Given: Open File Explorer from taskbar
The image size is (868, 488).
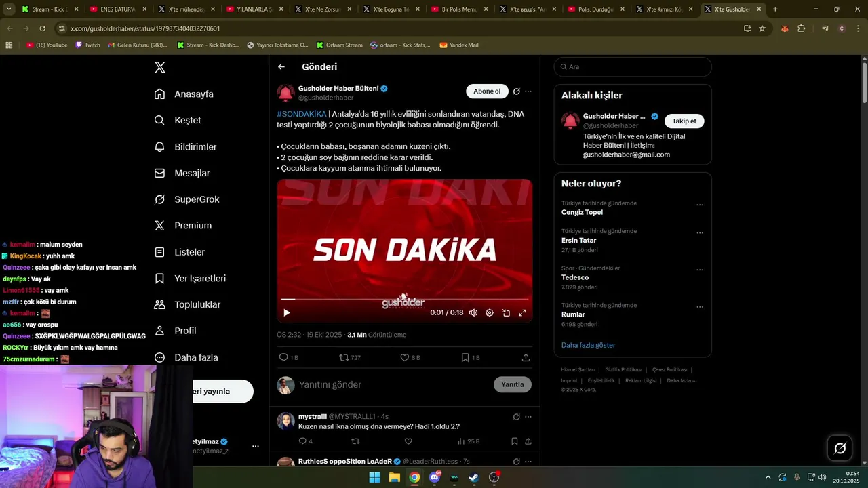Looking at the screenshot, I should click(x=394, y=477).
